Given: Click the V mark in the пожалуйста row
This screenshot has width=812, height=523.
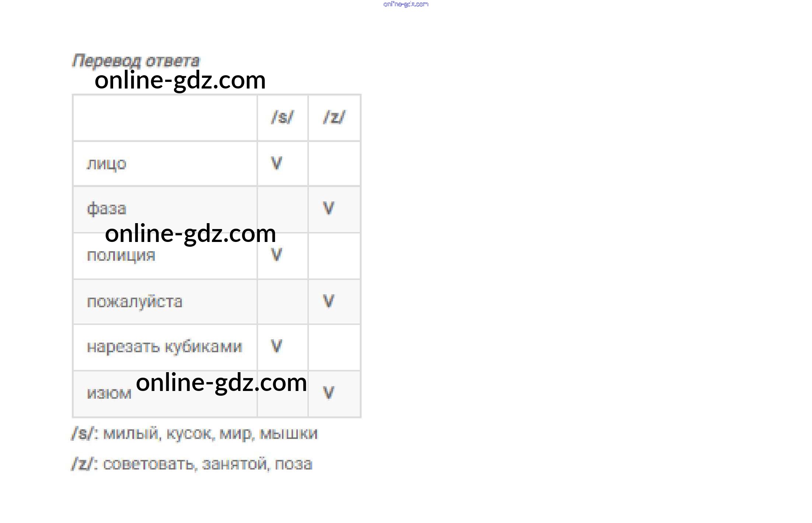Looking at the screenshot, I should (x=329, y=301).
